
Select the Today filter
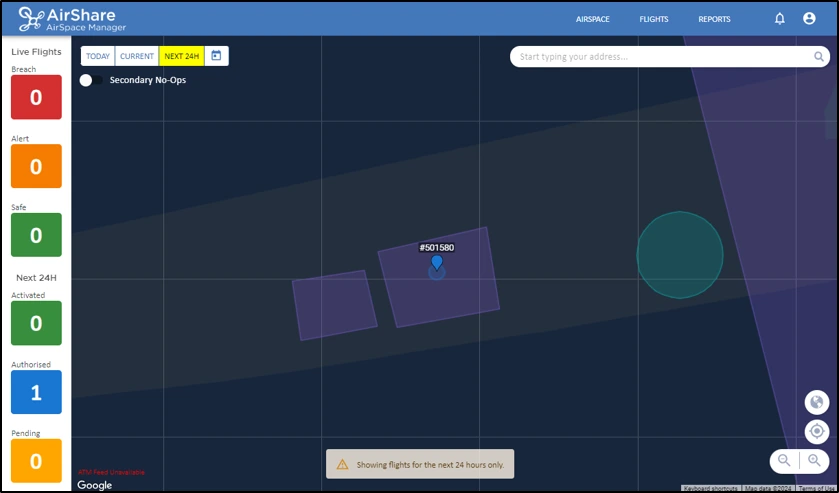98,56
